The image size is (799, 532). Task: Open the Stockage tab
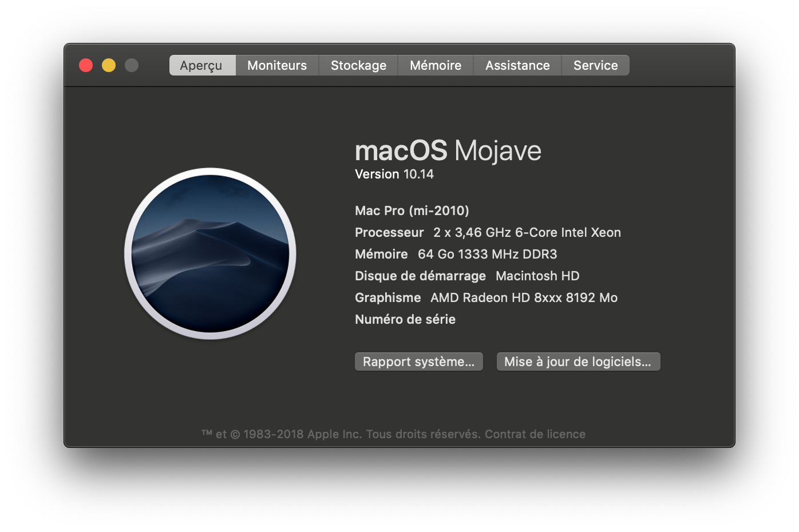tap(358, 65)
